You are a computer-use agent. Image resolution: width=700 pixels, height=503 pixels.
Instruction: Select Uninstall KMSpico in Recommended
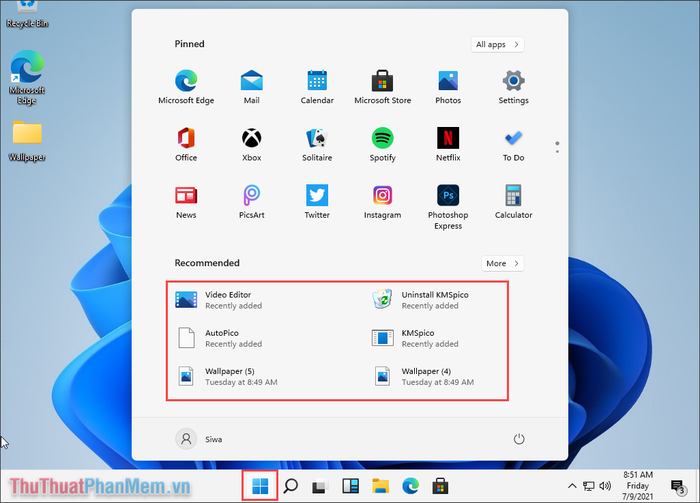tap(434, 300)
